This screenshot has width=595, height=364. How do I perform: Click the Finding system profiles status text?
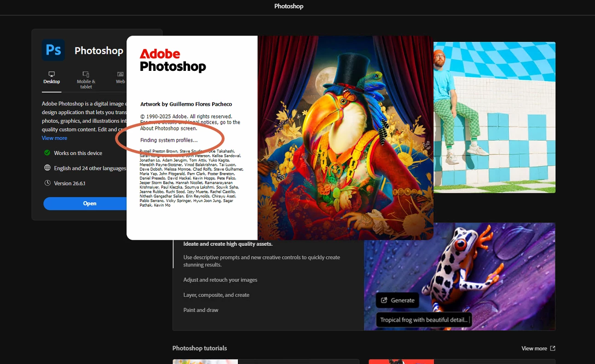pyautogui.click(x=169, y=140)
